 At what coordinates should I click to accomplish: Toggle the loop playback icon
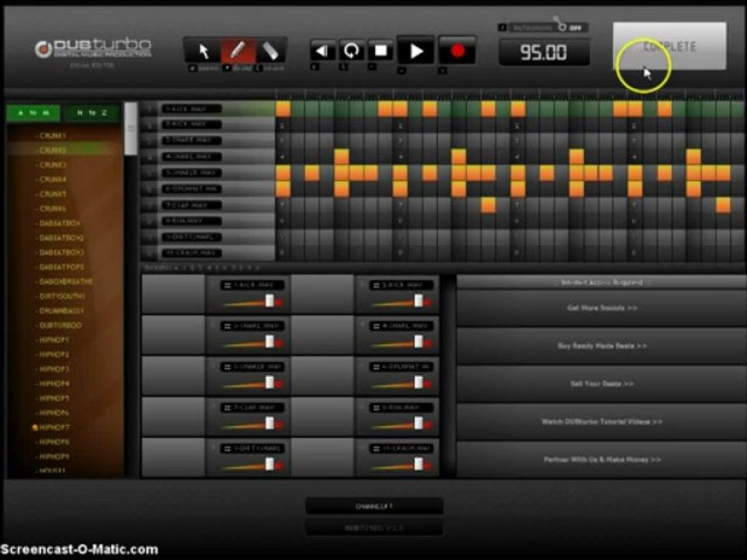pyautogui.click(x=351, y=51)
